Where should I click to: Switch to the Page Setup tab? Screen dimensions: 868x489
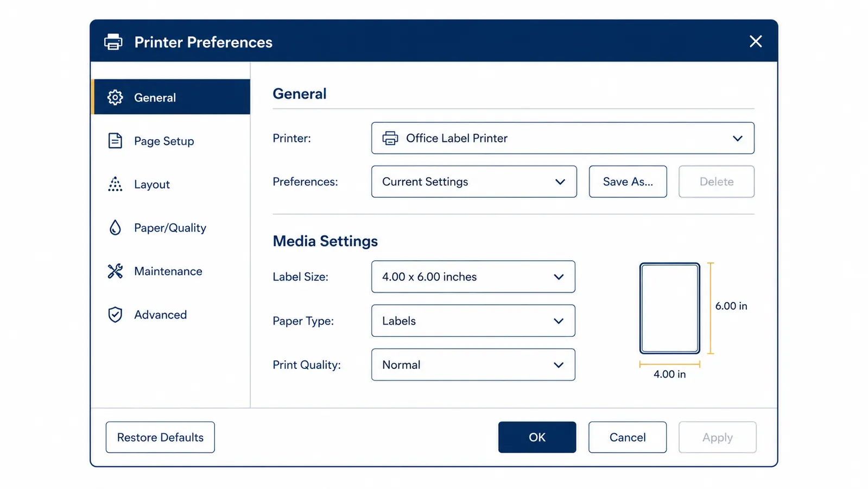(172, 141)
